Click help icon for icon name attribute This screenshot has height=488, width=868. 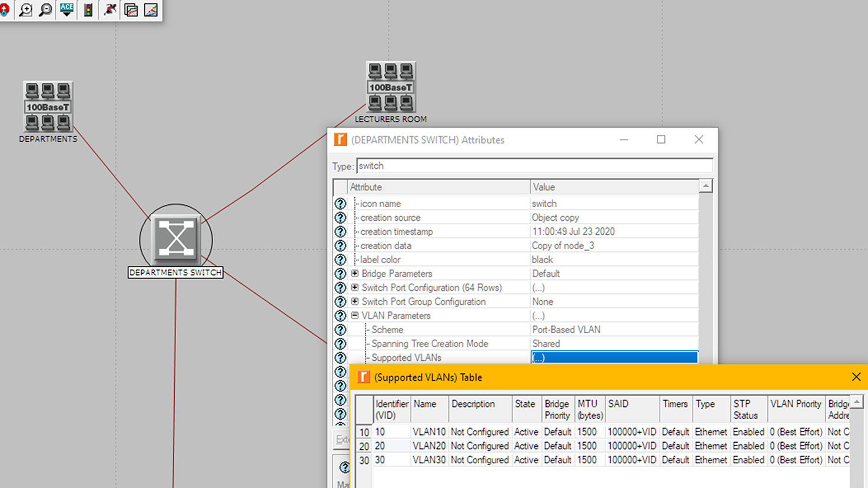pos(340,204)
